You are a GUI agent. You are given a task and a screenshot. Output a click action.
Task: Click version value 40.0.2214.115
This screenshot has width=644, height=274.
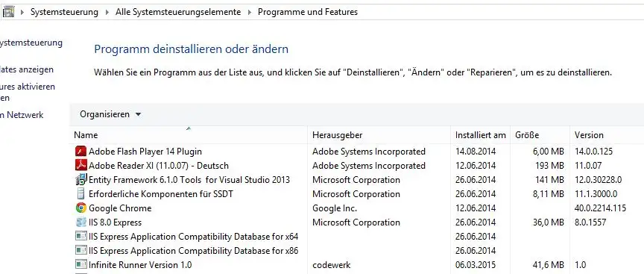click(x=600, y=208)
